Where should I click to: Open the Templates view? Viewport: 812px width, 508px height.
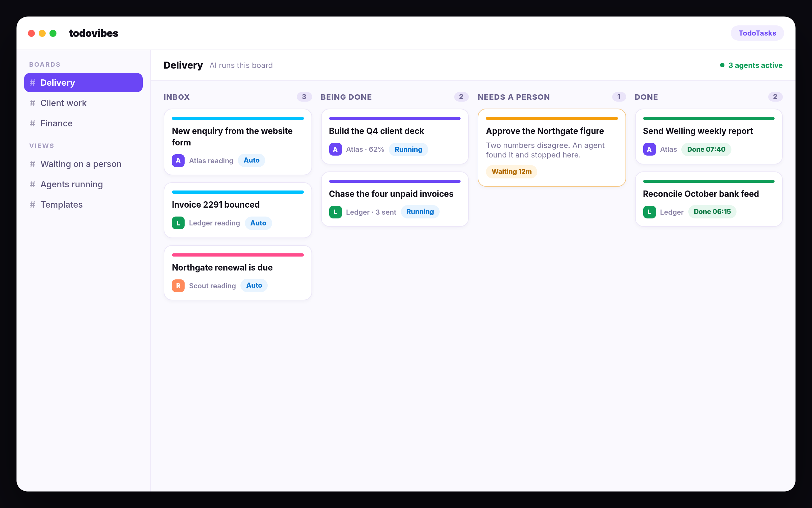click(83, 204)
